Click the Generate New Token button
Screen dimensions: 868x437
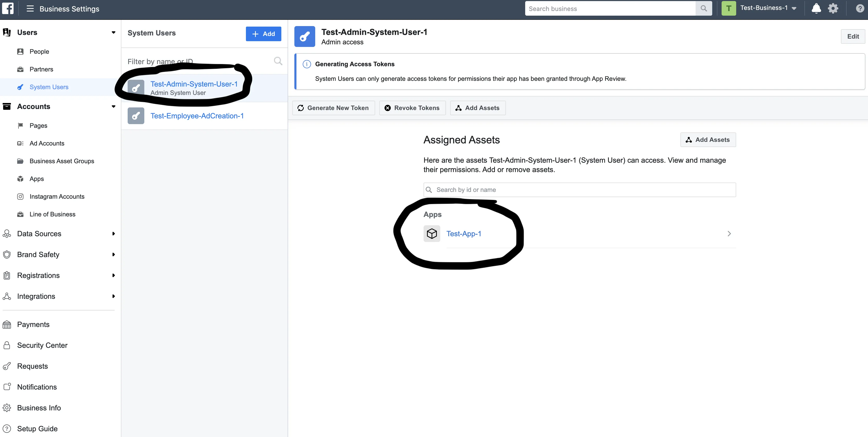click(x=333, y=108)
